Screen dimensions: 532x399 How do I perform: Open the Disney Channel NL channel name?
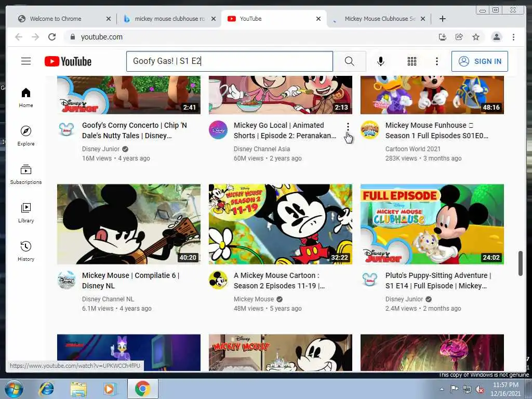[x=108, y=299]
